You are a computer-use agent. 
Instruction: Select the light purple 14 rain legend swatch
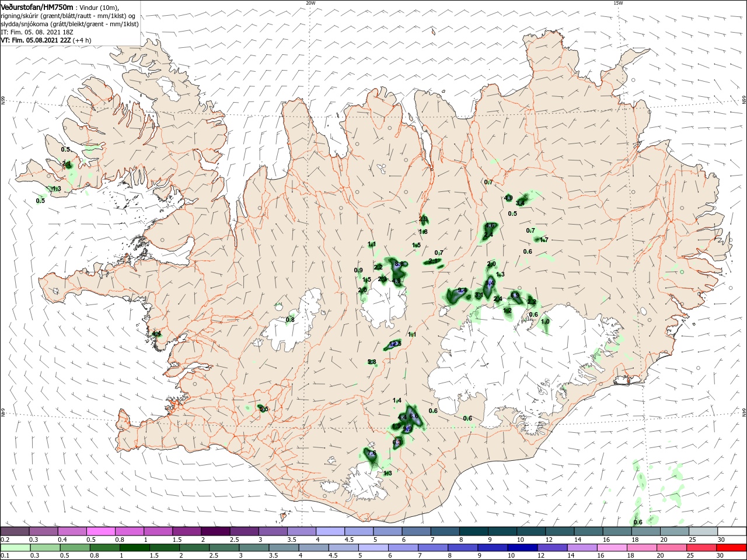pyautogui.click(x=582, y=548)
